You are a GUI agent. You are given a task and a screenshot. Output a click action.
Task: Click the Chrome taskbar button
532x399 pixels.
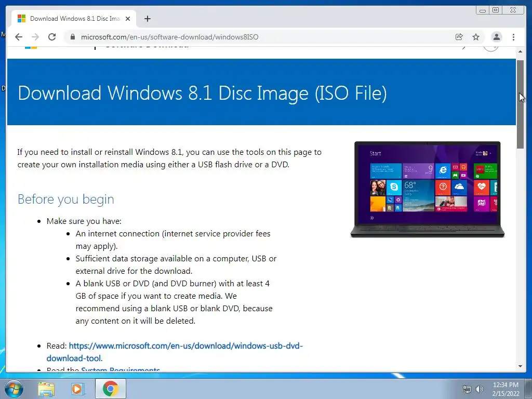[x=111, y=389]
